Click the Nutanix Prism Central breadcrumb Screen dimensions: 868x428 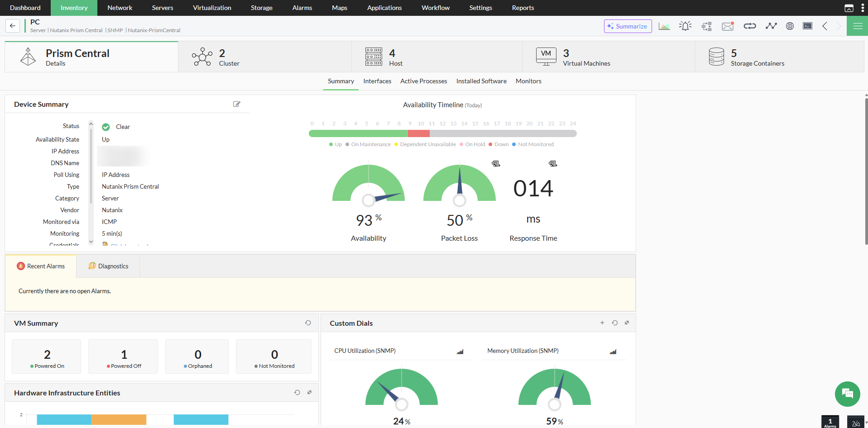click(x=76, y=30)
